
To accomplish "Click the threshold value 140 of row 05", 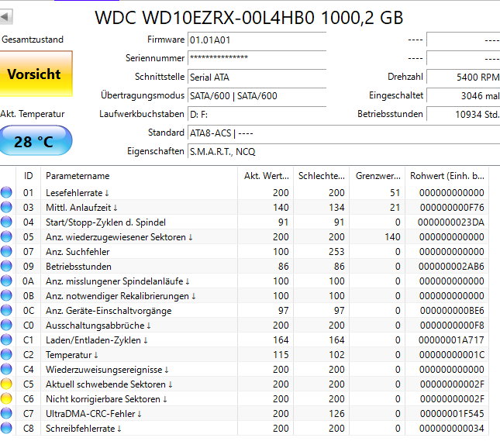I will point(391,237).
